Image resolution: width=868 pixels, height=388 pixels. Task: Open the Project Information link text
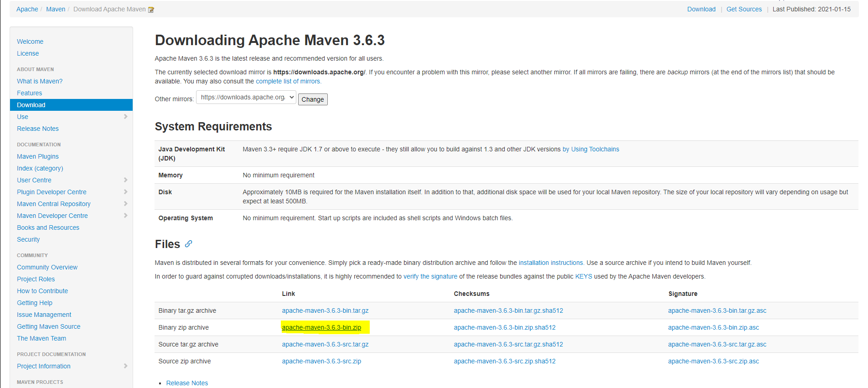[44, 366]
